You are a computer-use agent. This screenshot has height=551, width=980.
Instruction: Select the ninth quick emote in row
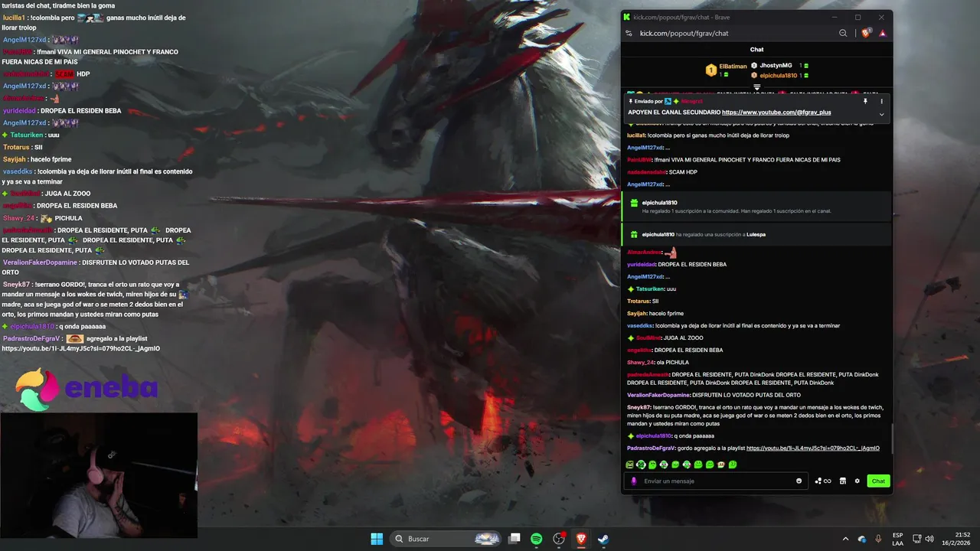click(x=722, y=465)
